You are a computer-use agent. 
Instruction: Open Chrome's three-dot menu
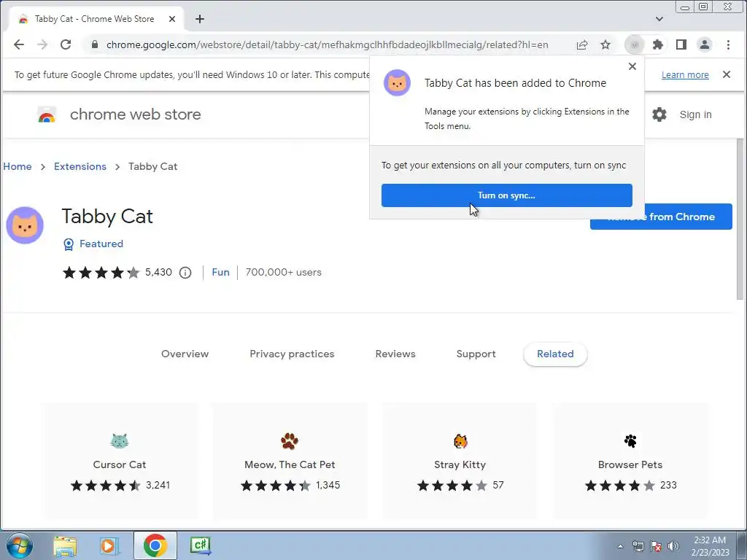point(728,44)
